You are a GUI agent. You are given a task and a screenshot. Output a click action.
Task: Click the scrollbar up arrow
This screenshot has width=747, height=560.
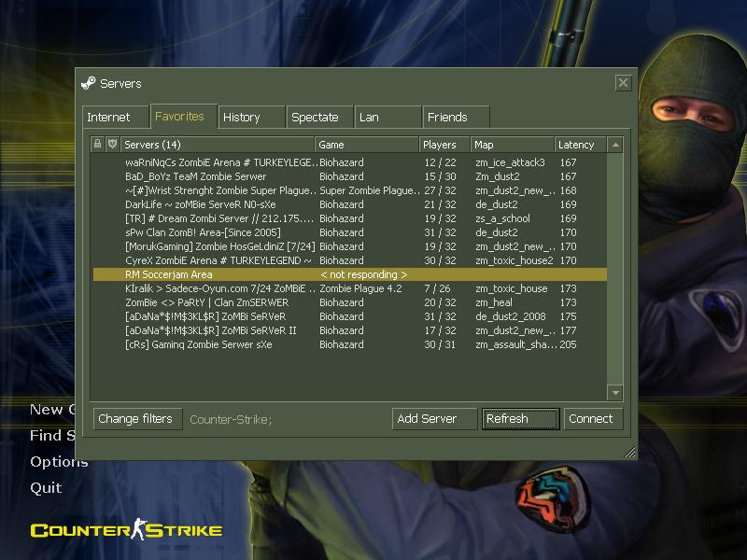point(615,145)
